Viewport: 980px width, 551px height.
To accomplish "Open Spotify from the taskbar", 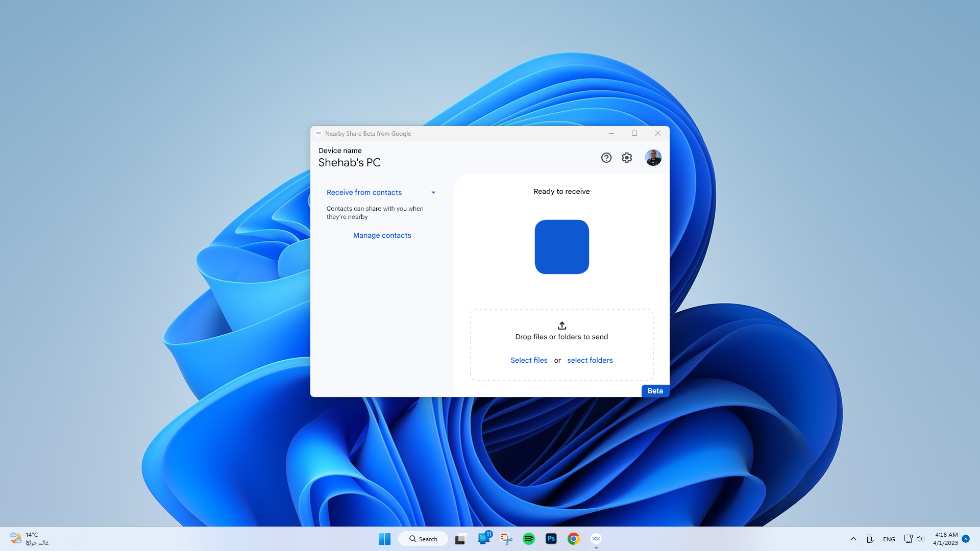I will point(529,539).
